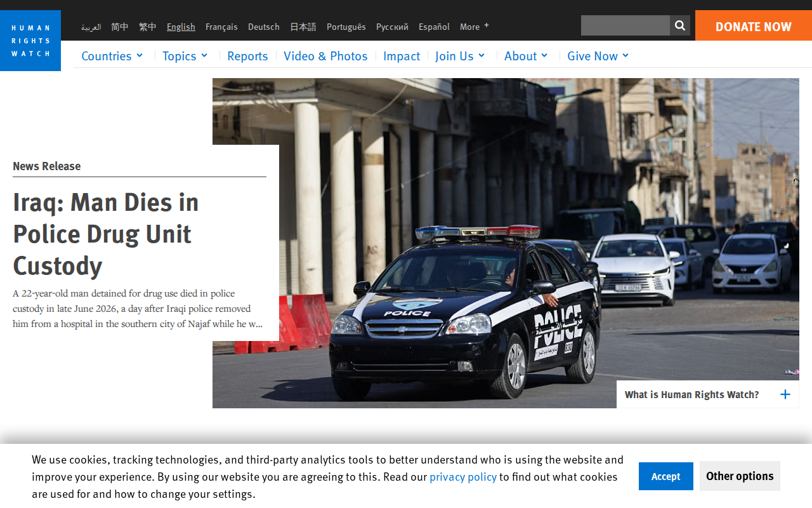Open the More languages plus icon
This screenshot has height=508, width=812.
click(487, 25)
